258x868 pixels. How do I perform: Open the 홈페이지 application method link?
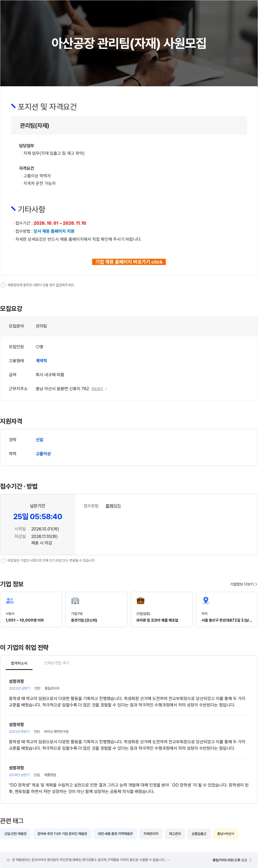click(113, 506)
